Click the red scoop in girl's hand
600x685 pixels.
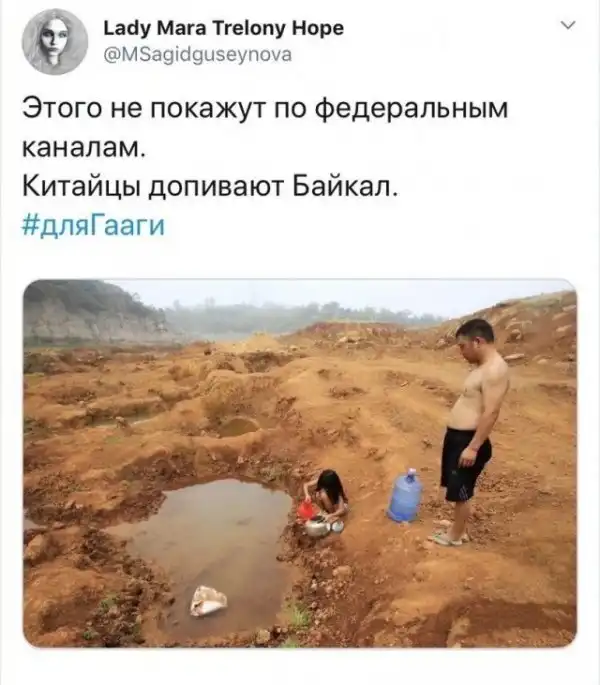coord(305,509)
